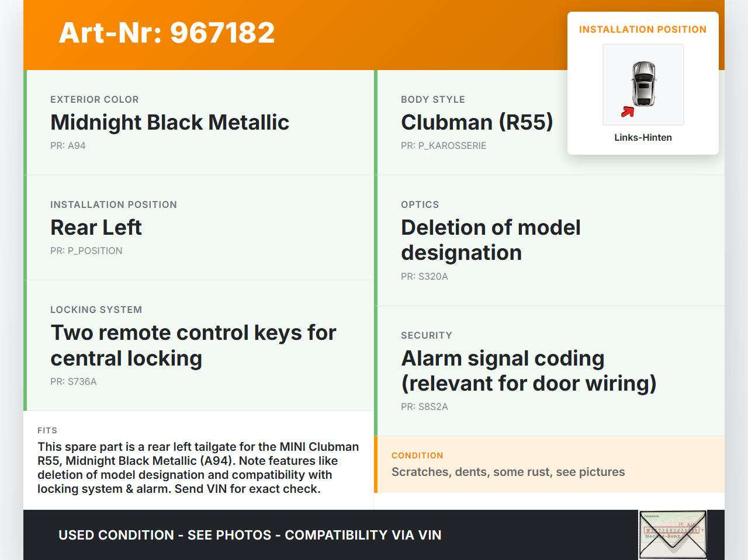Open the vehicle registration document thumbnail
Screen dimensions: 748x560
tap(673, 535)
